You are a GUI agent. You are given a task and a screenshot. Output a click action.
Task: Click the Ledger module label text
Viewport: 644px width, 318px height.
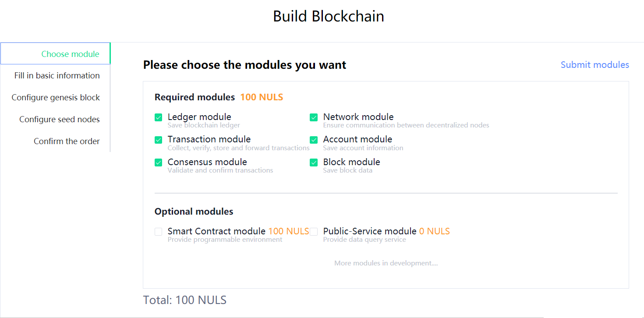click(x=199, y=117)
